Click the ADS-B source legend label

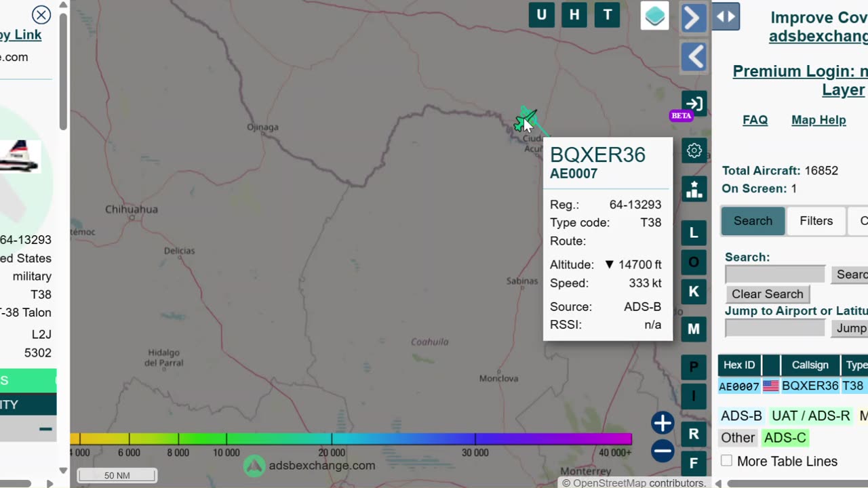[741, 416]
